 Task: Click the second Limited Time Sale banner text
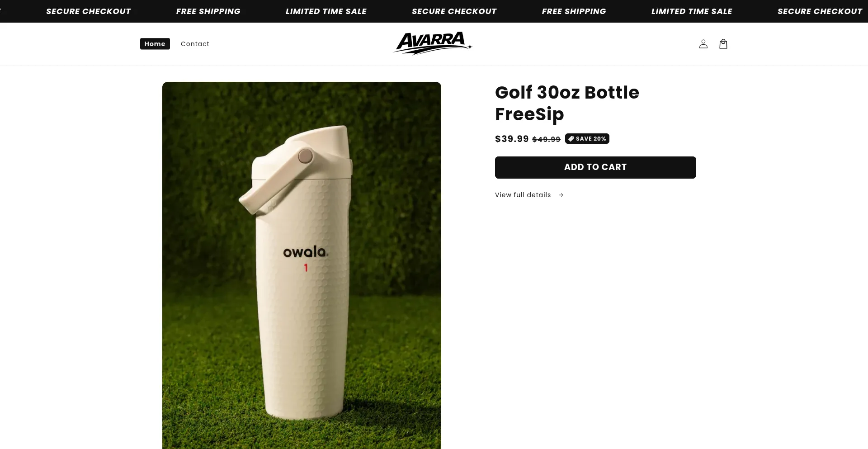(x=692, y=11)
